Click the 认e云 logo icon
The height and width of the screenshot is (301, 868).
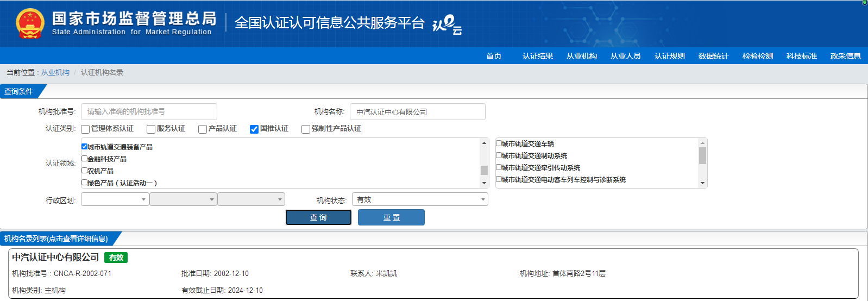pyautogui.click(x=447, y=24)
